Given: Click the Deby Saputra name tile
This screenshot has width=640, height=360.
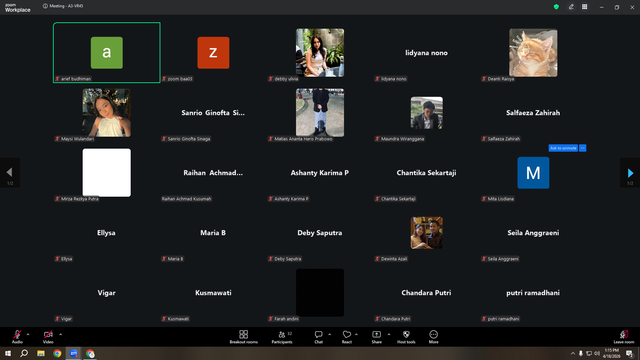Looking at the screenshot, I should coord(320,233).
